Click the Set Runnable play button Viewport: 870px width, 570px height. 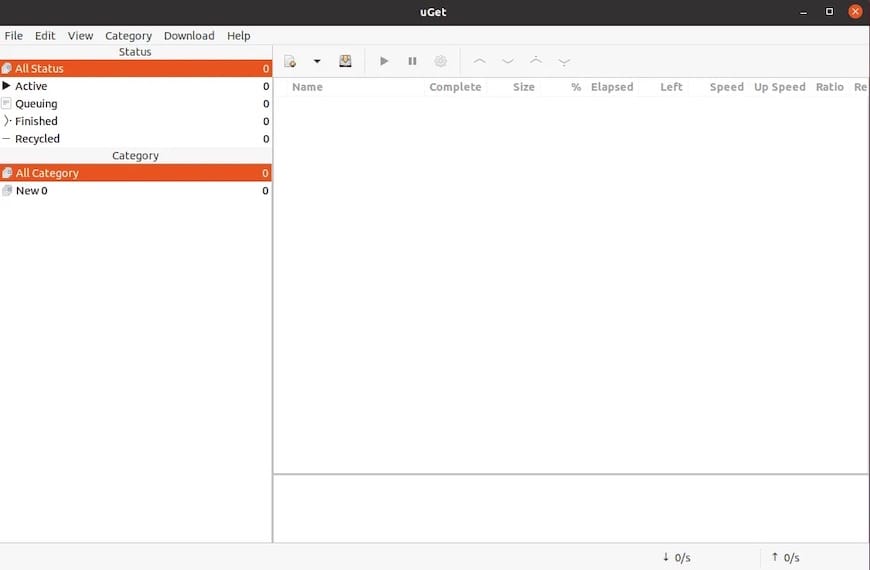384,61
